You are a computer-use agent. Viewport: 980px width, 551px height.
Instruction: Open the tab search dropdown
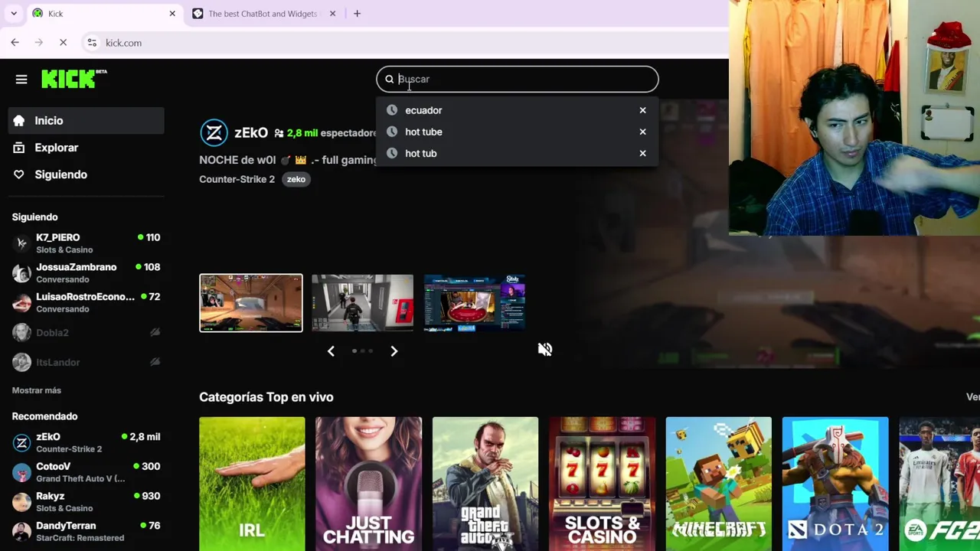(14, 14)
